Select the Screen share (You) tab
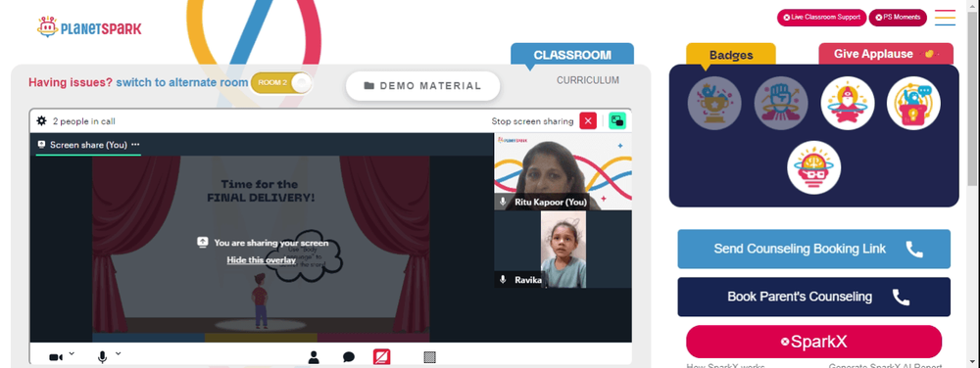980x368 pixels. tap(88, 145)
